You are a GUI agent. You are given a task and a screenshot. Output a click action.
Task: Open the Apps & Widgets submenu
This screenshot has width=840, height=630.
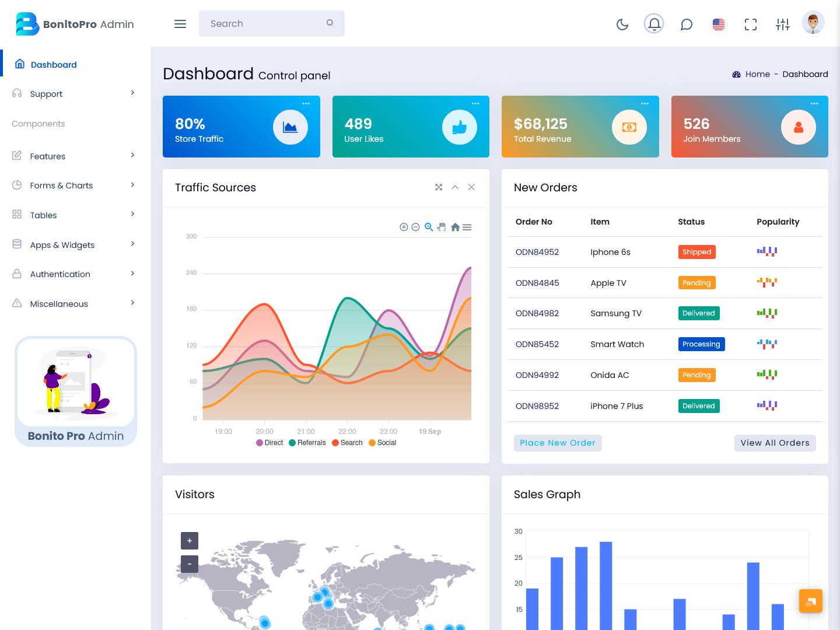point(62,244)
